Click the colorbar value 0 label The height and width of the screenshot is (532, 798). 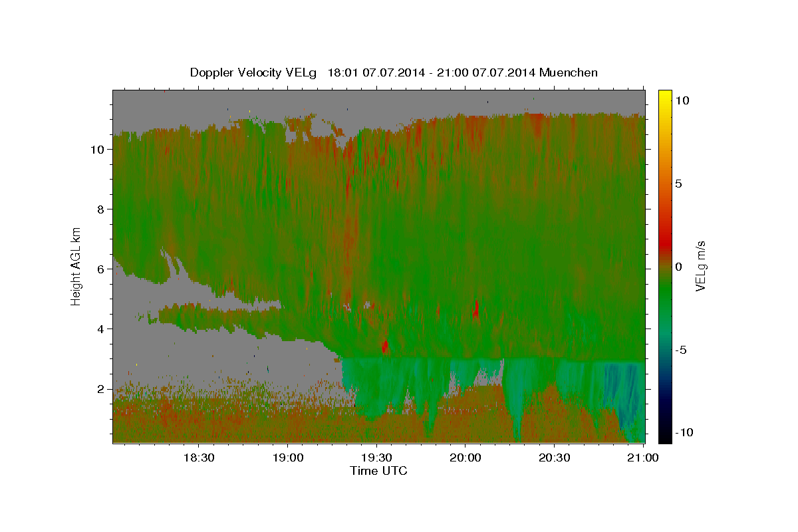[x=678, y=267]
